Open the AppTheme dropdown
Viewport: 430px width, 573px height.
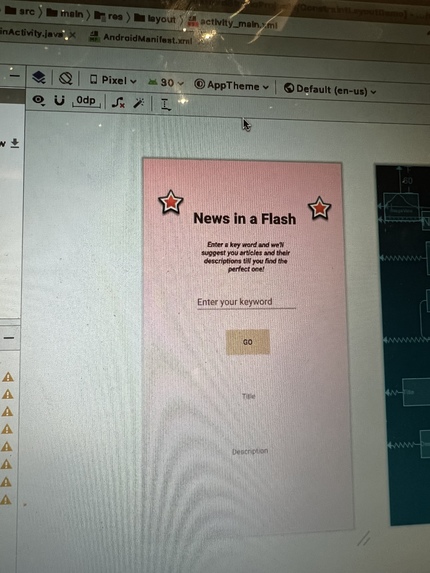(231, 85)
